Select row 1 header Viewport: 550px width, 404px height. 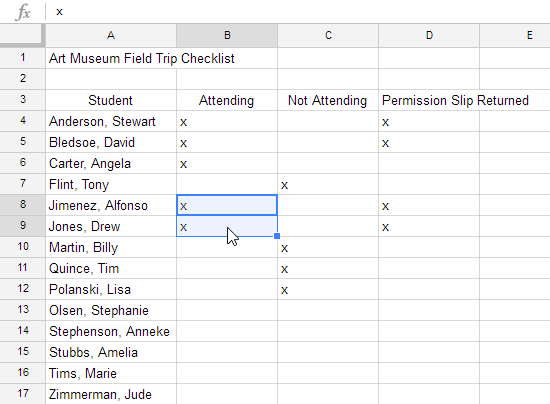(x=23, y=58)
